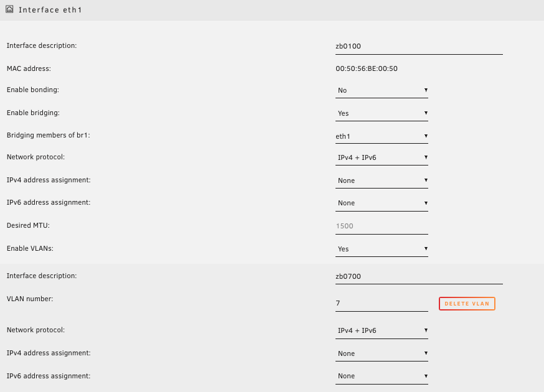Click the Desired MTU field
This screenshot has width=544, height=392.
click(x=382, y=226)
